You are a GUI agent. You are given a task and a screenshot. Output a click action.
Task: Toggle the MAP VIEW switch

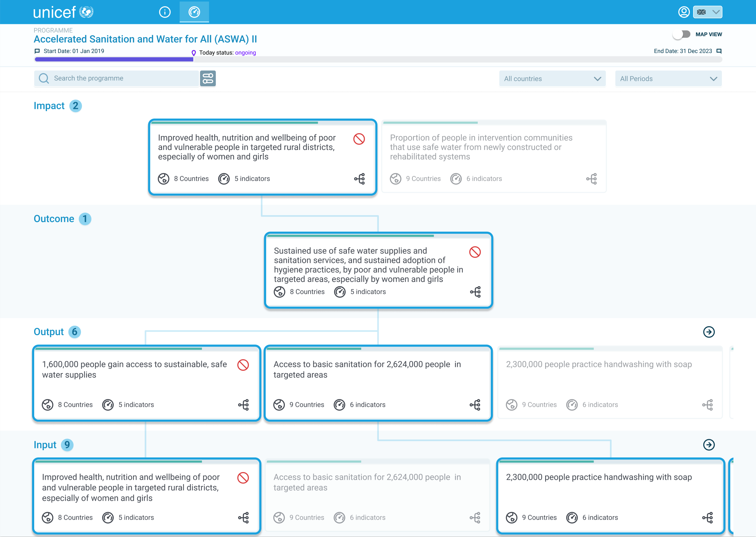(681, 34)
